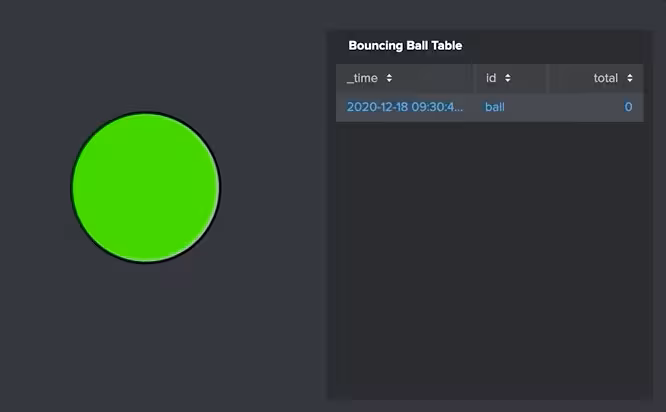Open the 2020-12-18 09:30 timestamp link
Viewport: 666px width, 412px height.
(x=400, y=107)
